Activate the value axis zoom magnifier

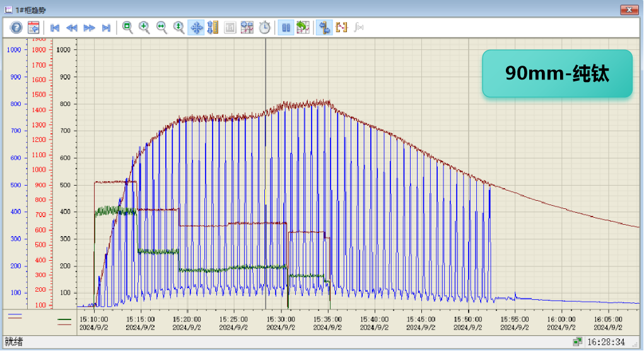(x=179, y=27)
